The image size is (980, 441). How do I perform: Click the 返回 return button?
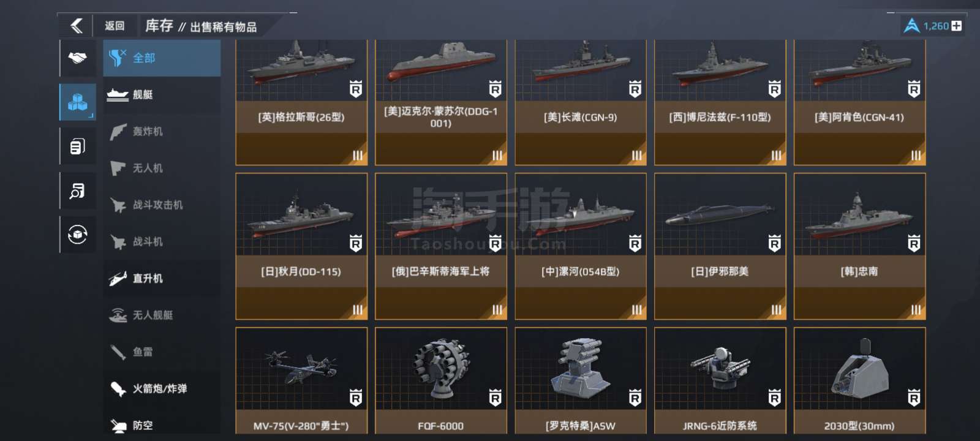click(x=115, y=26)
